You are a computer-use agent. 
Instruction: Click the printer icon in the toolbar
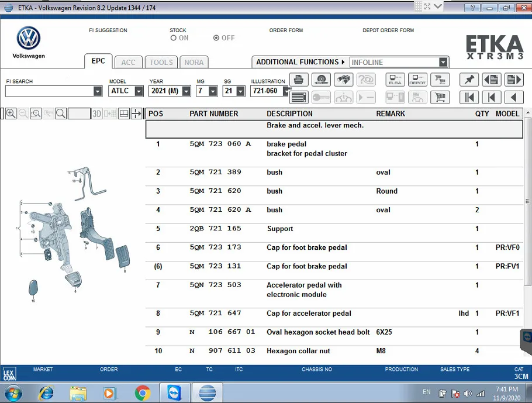299,80
